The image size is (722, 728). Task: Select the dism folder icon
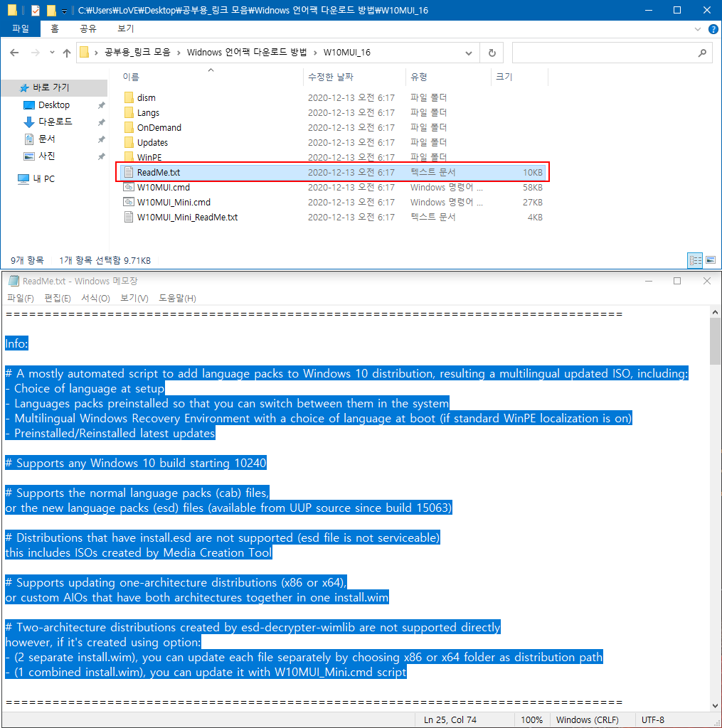click(x=129, y=97)
